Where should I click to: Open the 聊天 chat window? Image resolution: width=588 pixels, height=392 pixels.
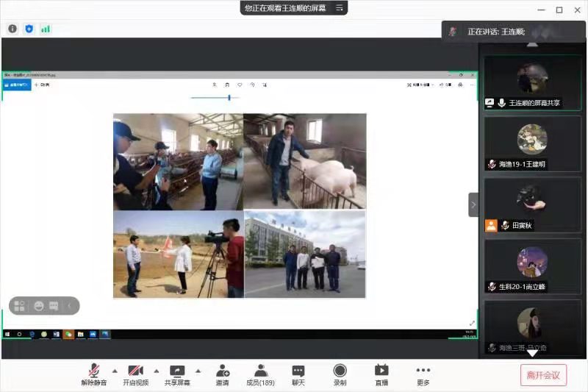coord(298,374)
